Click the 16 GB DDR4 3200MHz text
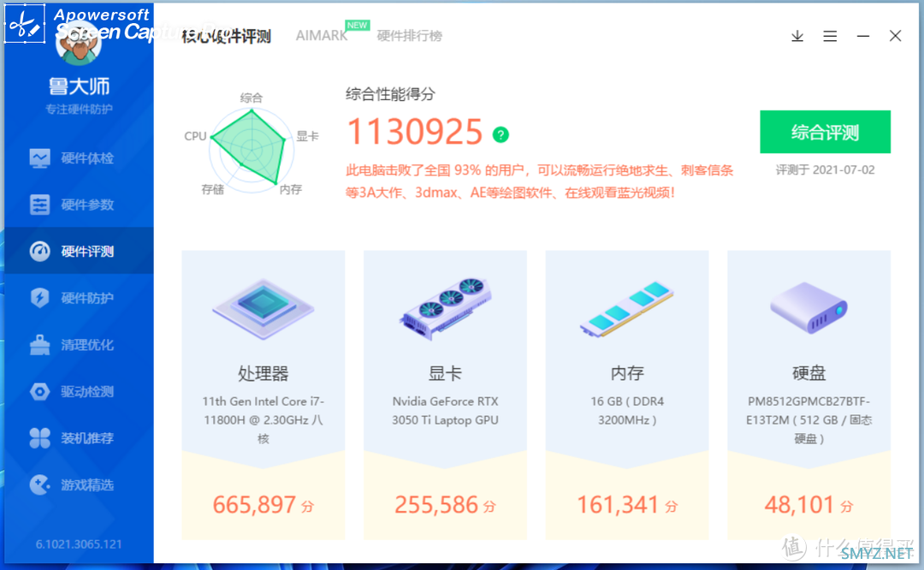The image size is (924, 570). point(627,410)
